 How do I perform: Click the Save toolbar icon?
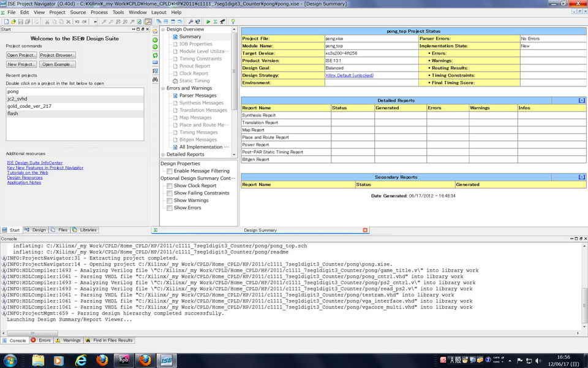coord(21,22)
